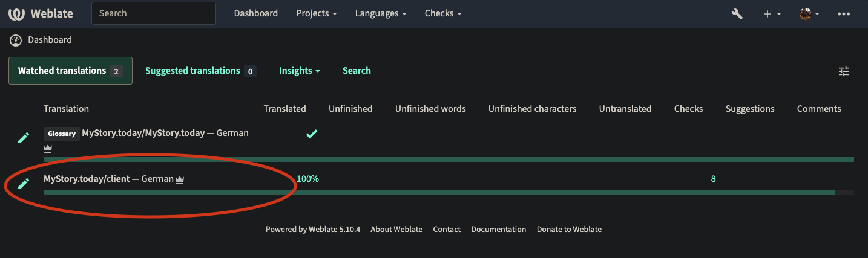The width and height of the screenshot is (868, 258).
Task: Open the user avatar menu
Action: click(x=809, y=13)
